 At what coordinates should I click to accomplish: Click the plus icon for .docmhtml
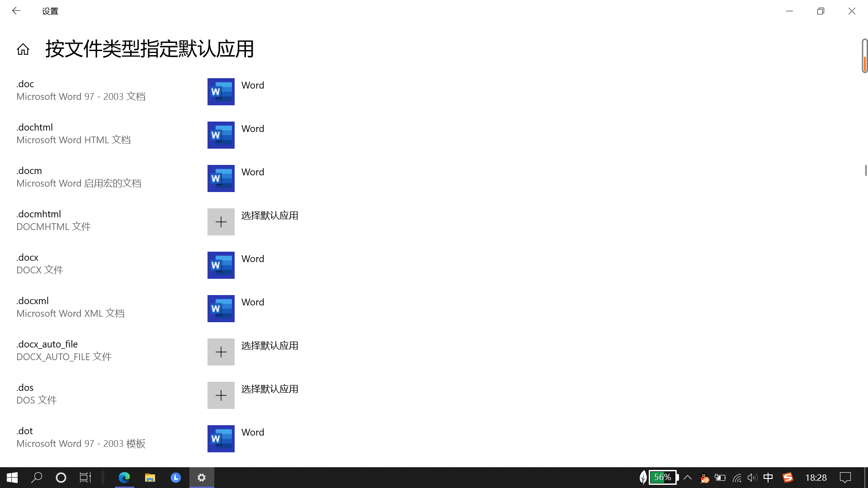[221, 222]
